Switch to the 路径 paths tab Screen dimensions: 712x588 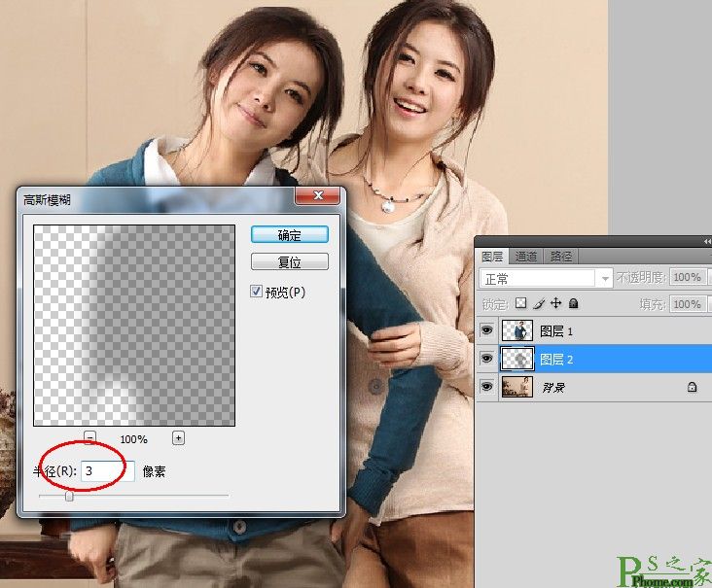coord(561,257)
